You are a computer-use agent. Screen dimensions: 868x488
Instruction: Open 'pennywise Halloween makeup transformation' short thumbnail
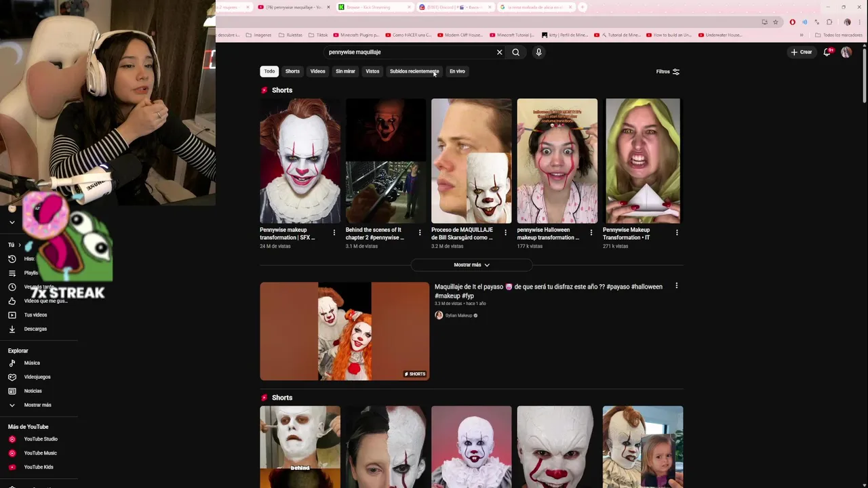557,161
